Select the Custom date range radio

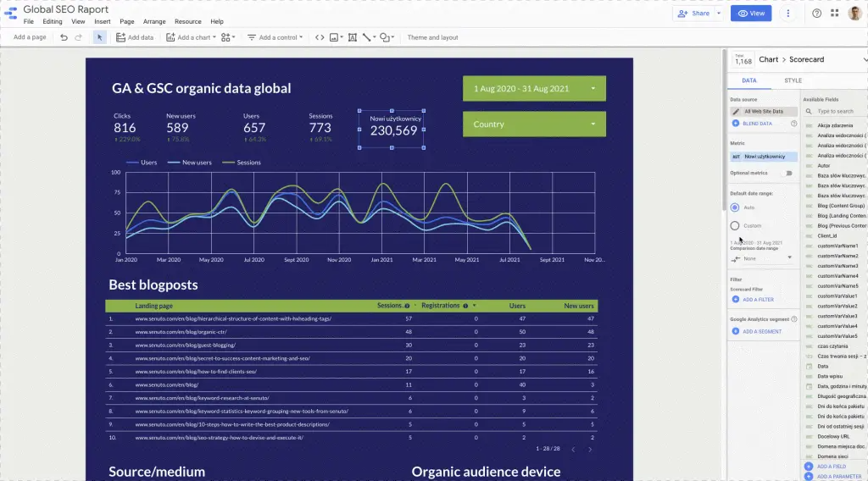pyautogui.click(x=735, y=225)
